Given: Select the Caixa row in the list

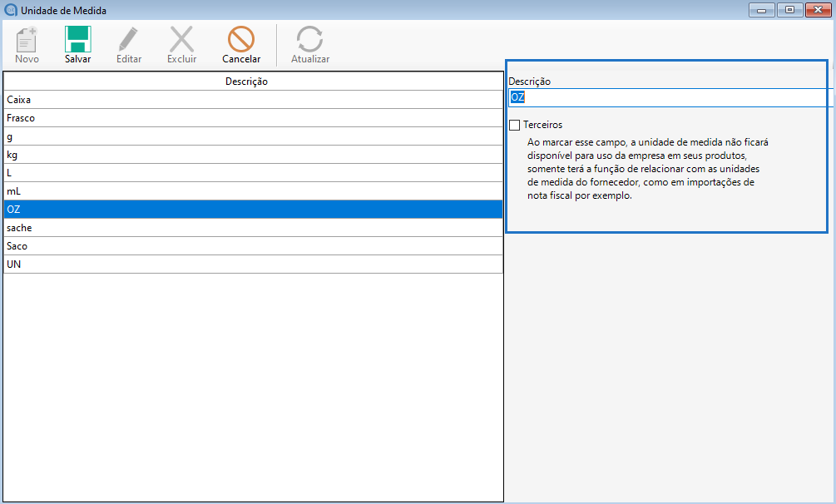Looking at the screenshot, I should coord(253,100).
